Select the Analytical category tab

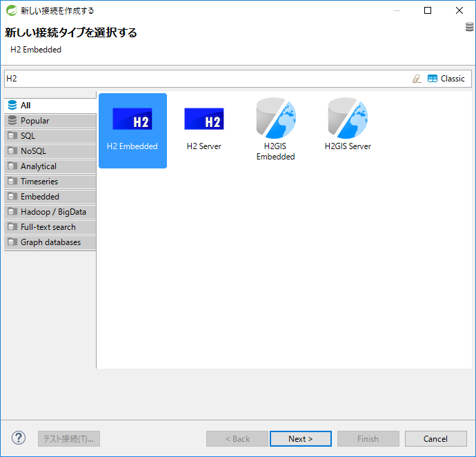50,166
